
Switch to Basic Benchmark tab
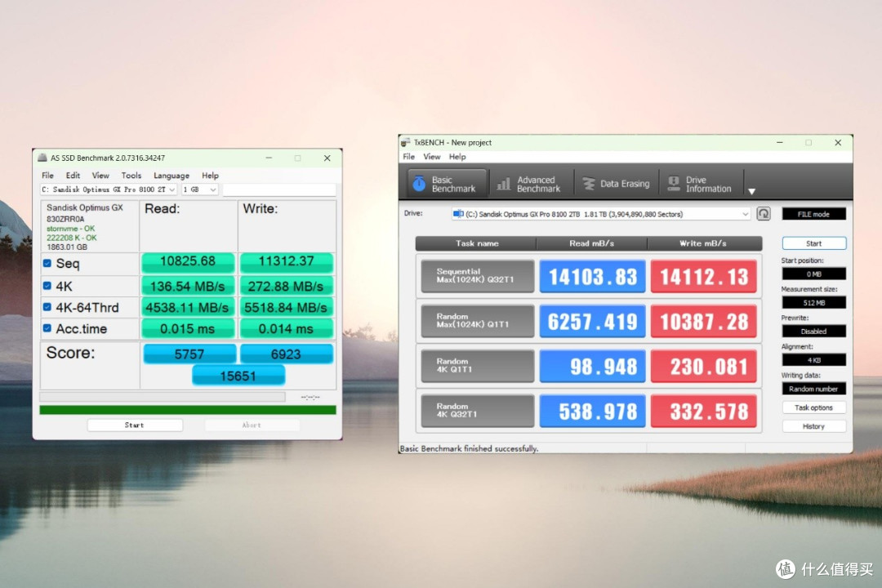pos(448,184)
